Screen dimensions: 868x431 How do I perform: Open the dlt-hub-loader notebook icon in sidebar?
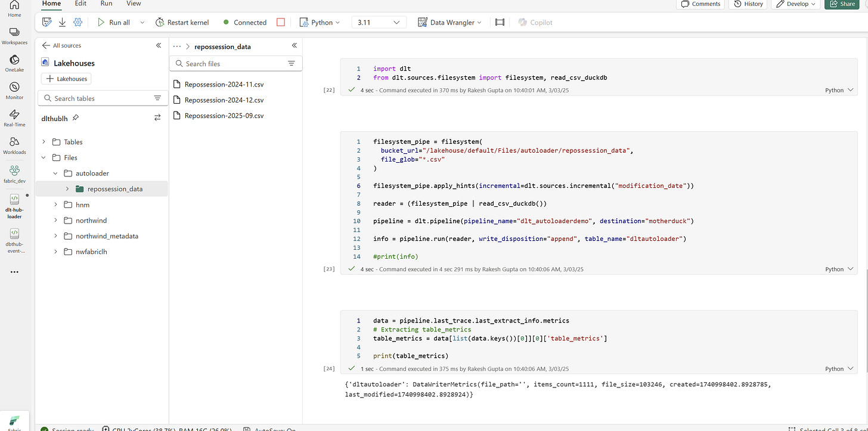(14, 200)
